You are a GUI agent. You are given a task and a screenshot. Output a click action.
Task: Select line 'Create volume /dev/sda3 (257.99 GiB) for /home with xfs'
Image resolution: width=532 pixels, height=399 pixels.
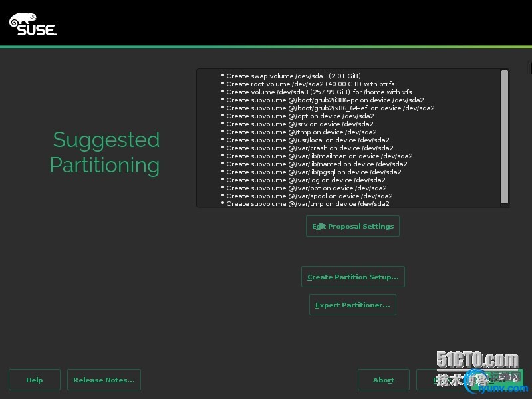pyautogui.click(x=319, y=92)
